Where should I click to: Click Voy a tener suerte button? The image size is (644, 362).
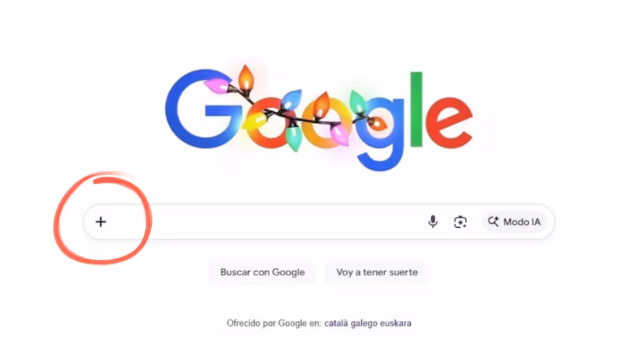[377, 272]
